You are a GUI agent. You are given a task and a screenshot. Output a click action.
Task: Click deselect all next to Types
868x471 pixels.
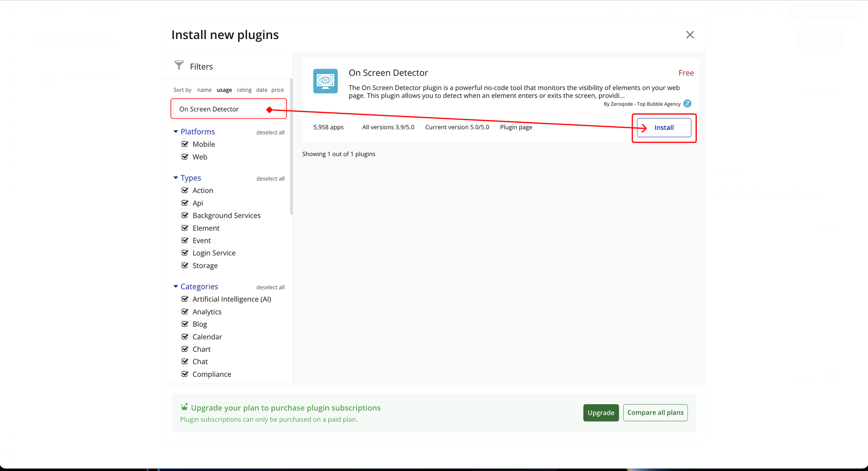tap(270, 178)
